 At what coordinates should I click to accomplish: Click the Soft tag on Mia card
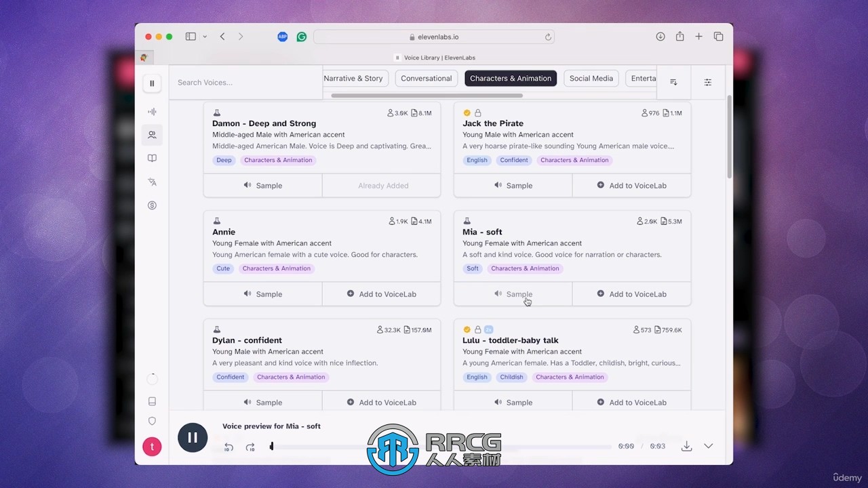(473, 268)
